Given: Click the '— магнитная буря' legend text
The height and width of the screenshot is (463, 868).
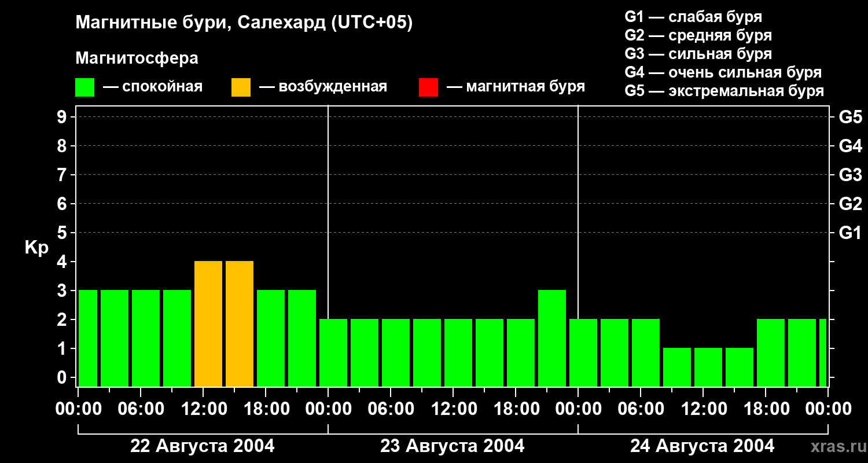Looking at the screenshot, I should (516, 87).
